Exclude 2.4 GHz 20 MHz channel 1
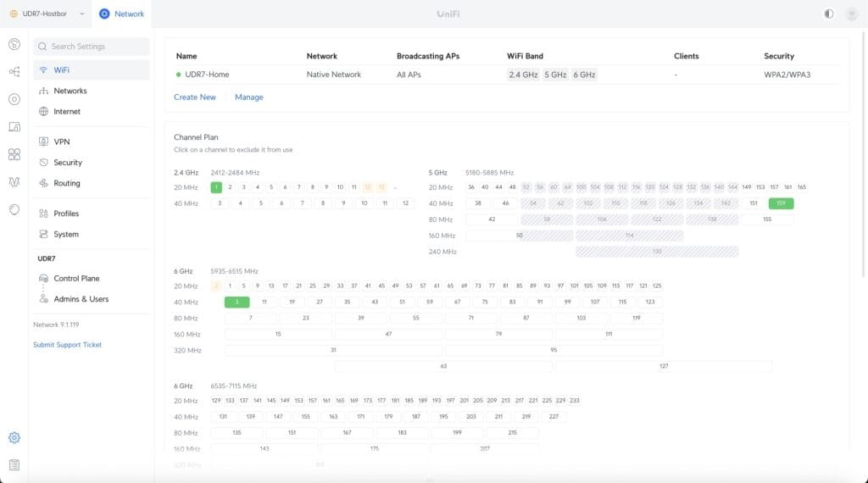This screenshot has width=868, height=483. [x=216, y=187]
